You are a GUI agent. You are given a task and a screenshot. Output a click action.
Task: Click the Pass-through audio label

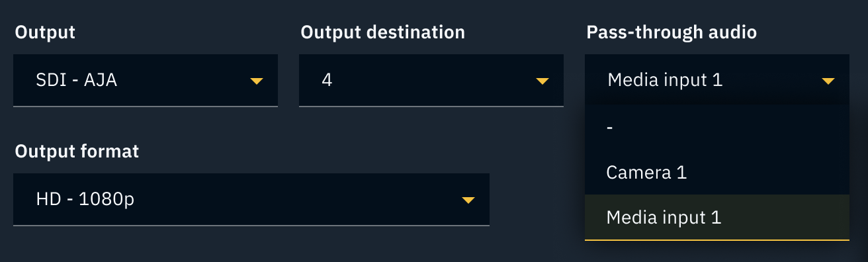click(672, 32)
